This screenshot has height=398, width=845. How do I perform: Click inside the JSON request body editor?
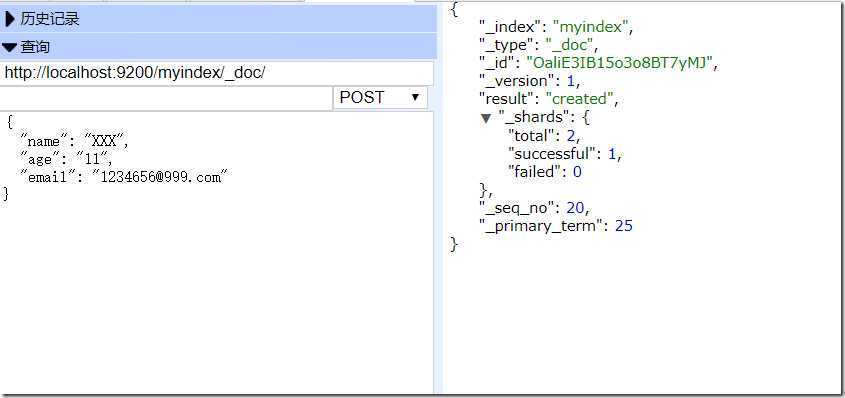(217, 252)
